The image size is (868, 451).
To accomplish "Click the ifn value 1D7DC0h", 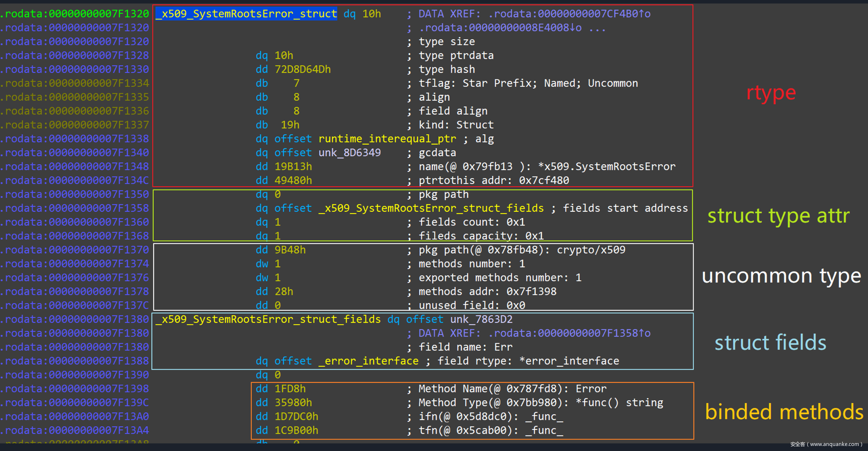I will coord(296,417).
